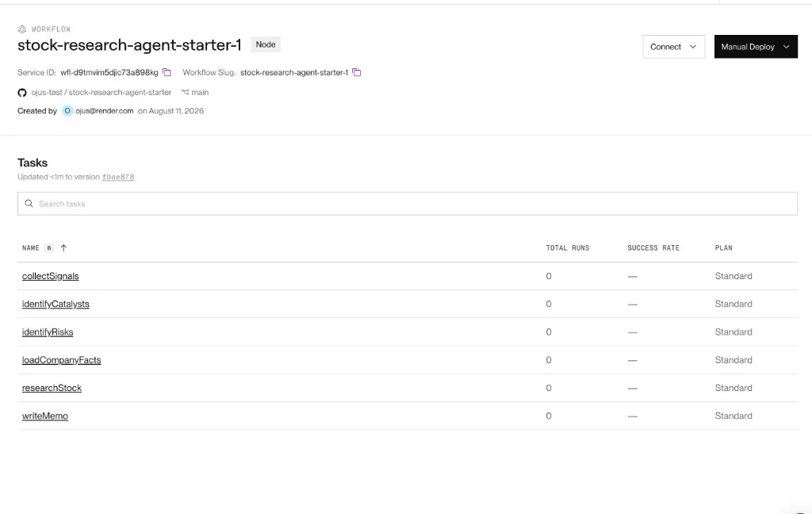Click Standard plan in collectSignals row

pyautogui.click(x=733, y=276)
